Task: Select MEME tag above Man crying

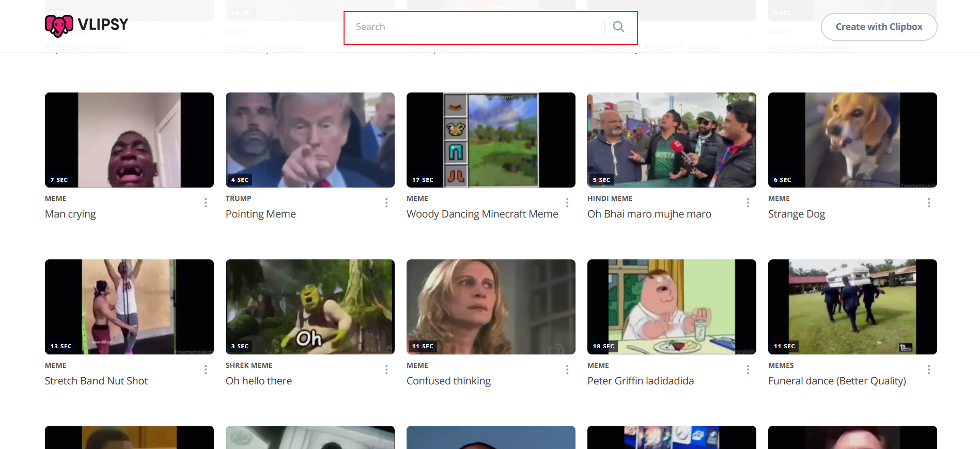Action: click(x=56, y=198)
